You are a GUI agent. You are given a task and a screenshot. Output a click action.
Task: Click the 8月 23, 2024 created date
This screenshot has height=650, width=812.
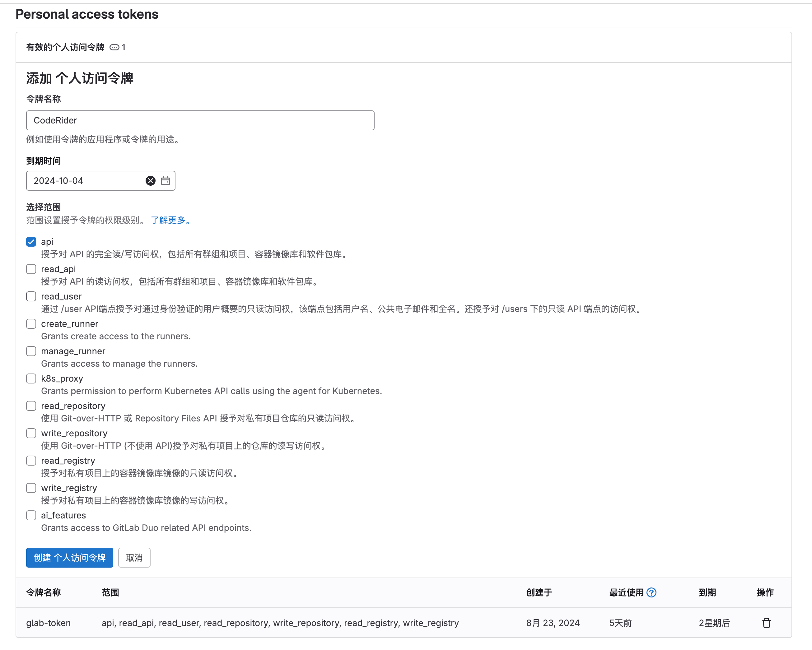(553, 623)
